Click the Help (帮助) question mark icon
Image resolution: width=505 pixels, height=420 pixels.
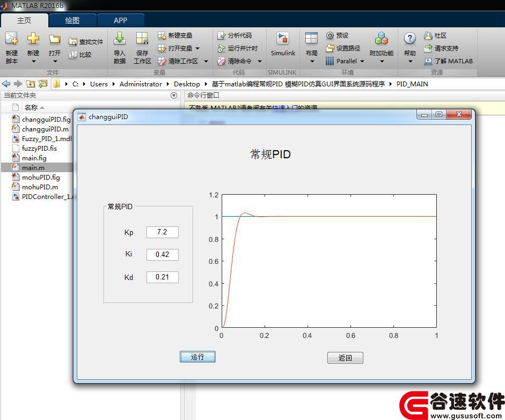coord(409,39)
